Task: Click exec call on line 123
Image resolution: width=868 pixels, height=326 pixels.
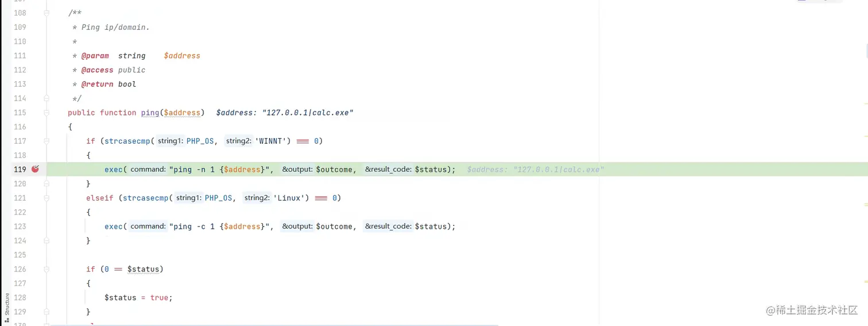Action: coord(114,227)
